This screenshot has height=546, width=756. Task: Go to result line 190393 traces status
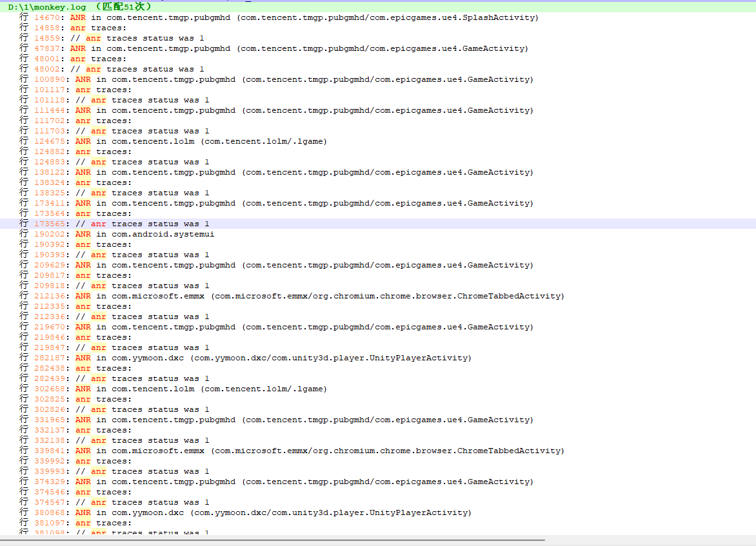pos(378,255)
